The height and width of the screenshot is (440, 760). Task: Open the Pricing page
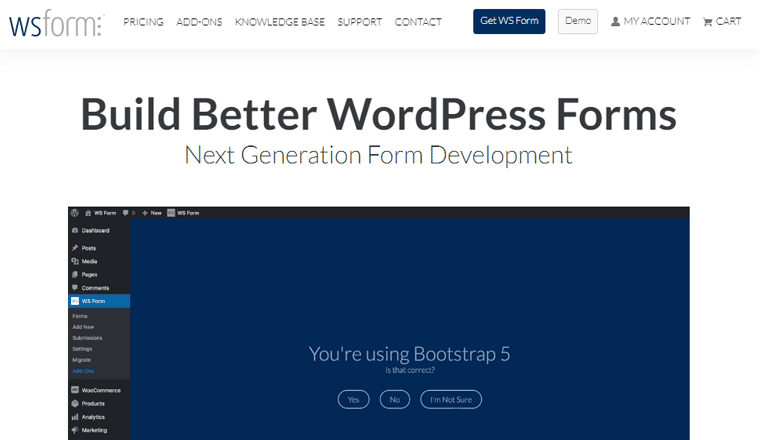click(143, 22)
